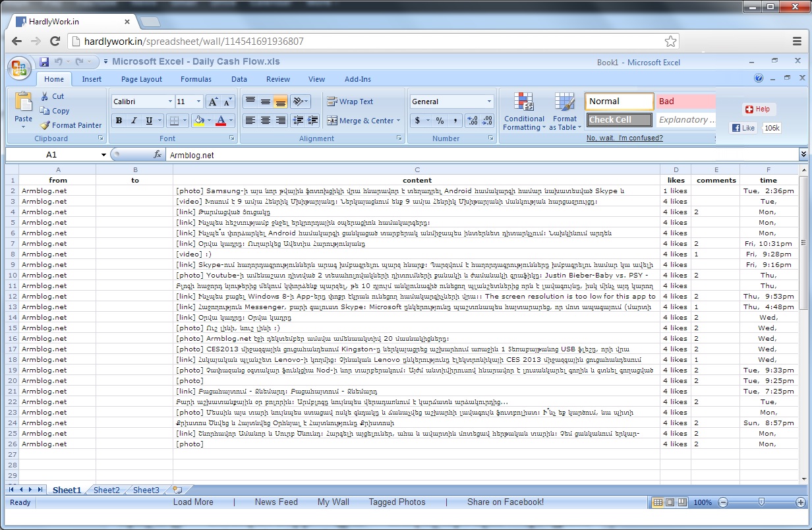This screenshot has width=812, height=530.
Task: Toggle Underline formatting
Action: (150, 121)
